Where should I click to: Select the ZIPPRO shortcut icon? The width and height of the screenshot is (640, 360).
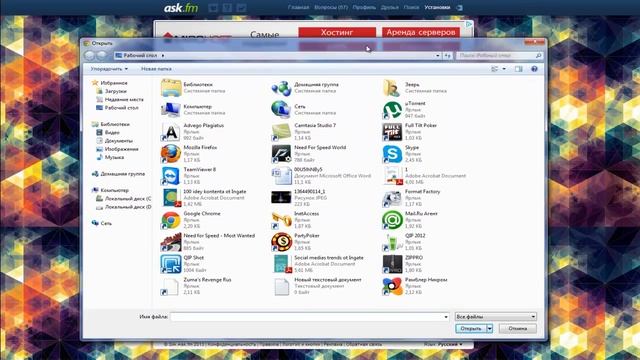[392, 264]
